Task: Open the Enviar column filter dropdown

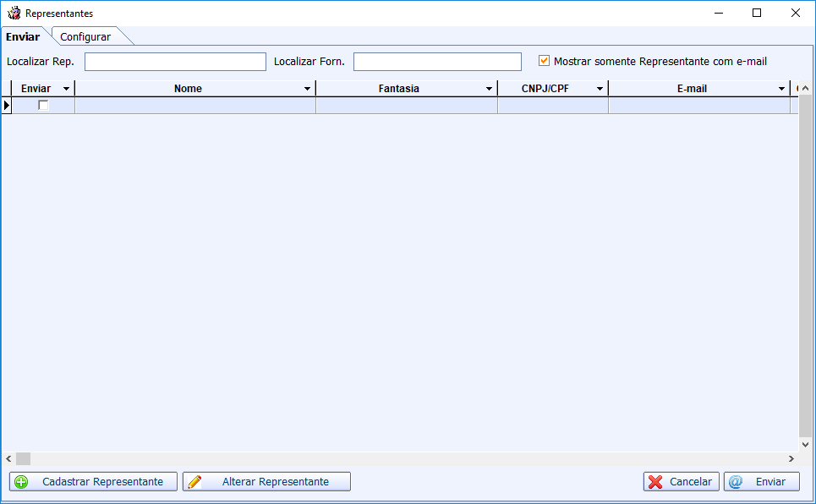Action: 67,89
